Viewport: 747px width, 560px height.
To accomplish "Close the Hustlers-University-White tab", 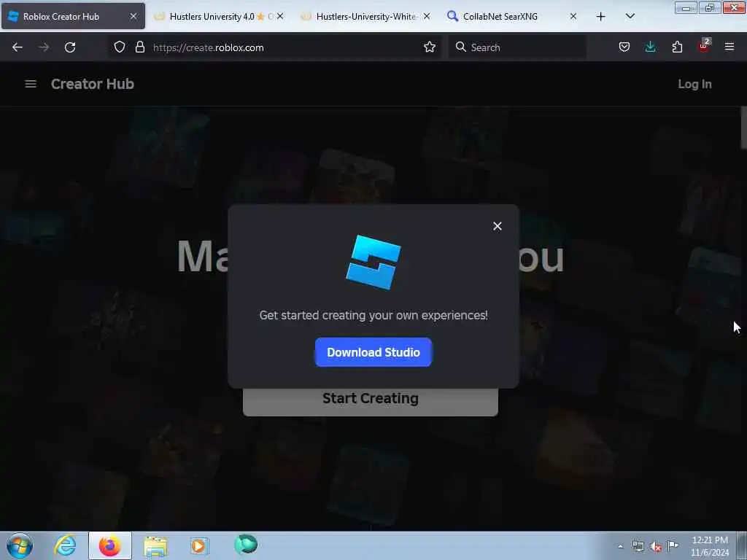I will pos(427,16).
